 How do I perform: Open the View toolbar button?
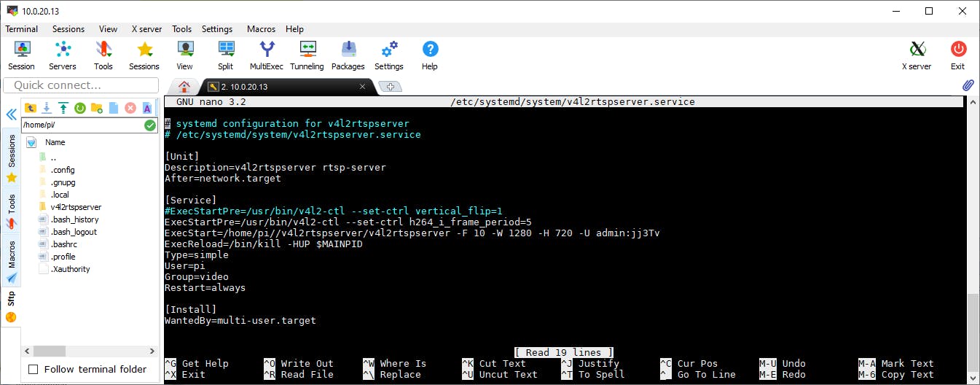185,55
